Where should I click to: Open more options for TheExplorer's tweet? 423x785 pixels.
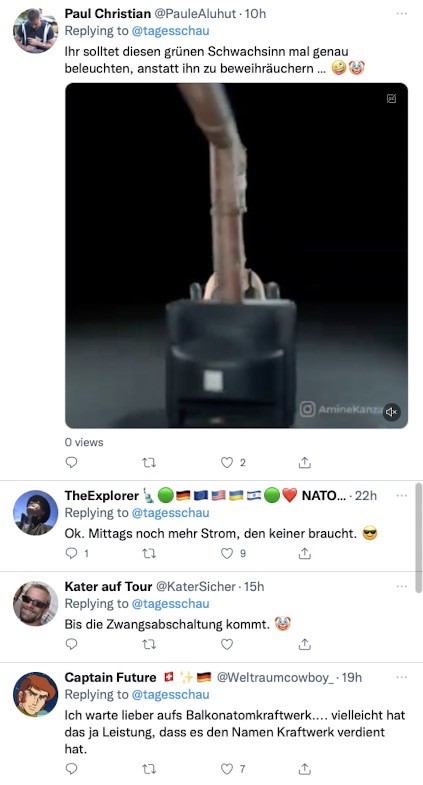coord(401,496)
